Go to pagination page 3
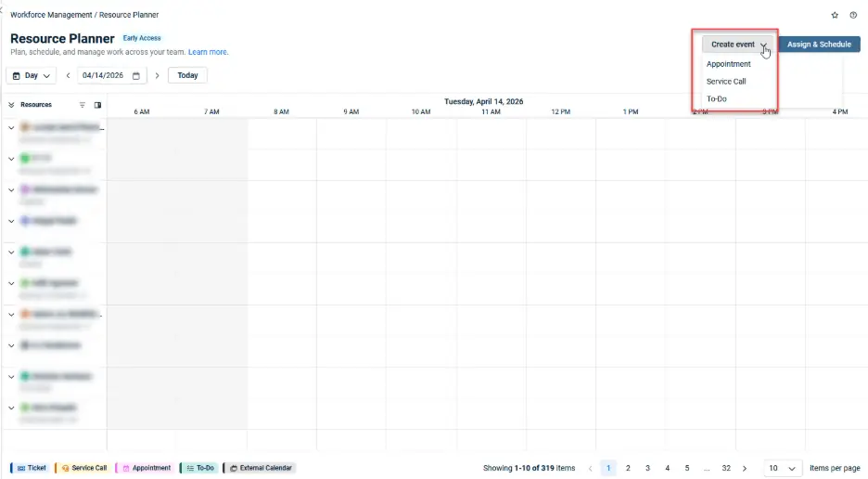This screenshot has height=479, width=868. (647, 469)
